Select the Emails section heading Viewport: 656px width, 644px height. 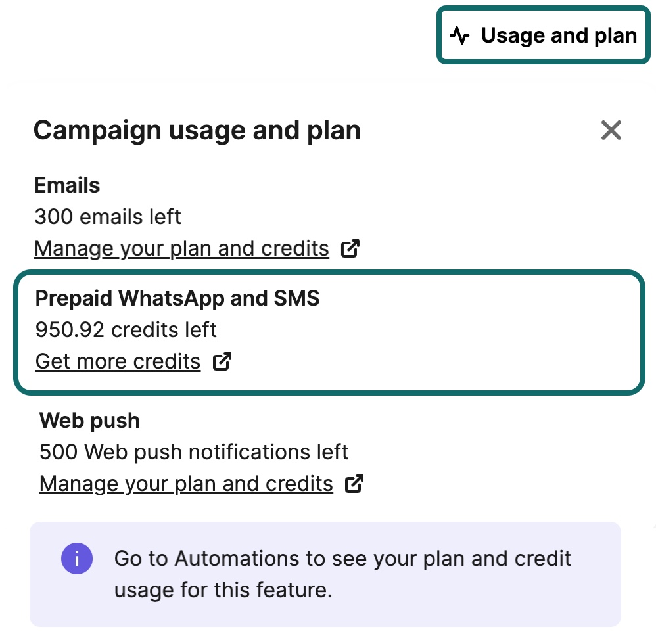click(x=66, y=185)
